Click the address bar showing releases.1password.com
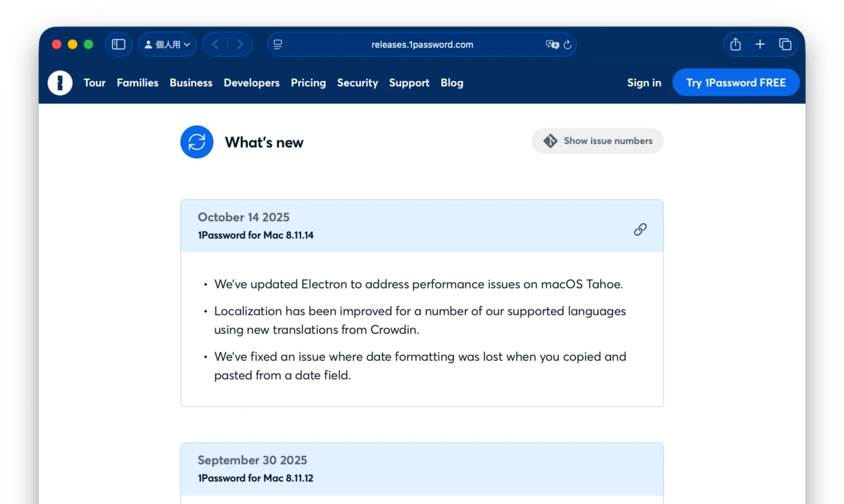The image size is (844, 504). (x=421, y=44)
